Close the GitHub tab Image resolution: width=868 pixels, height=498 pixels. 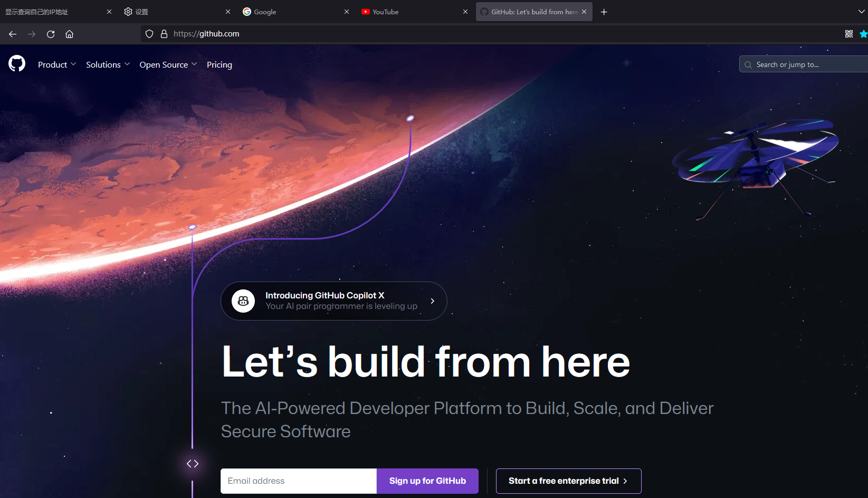(x=584, y=12)
